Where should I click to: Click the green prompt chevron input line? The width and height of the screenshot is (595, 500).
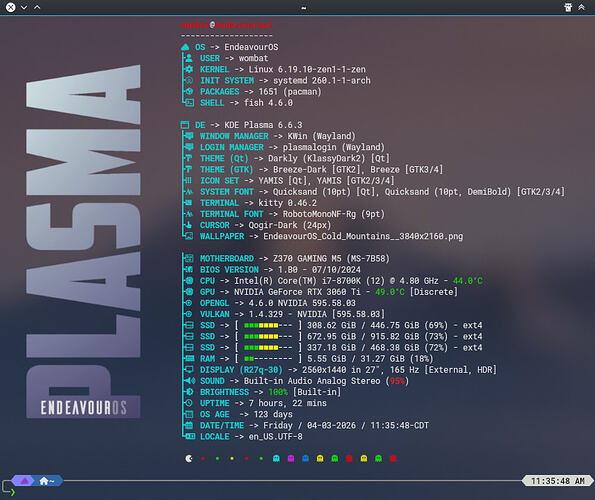coord(13,492)
